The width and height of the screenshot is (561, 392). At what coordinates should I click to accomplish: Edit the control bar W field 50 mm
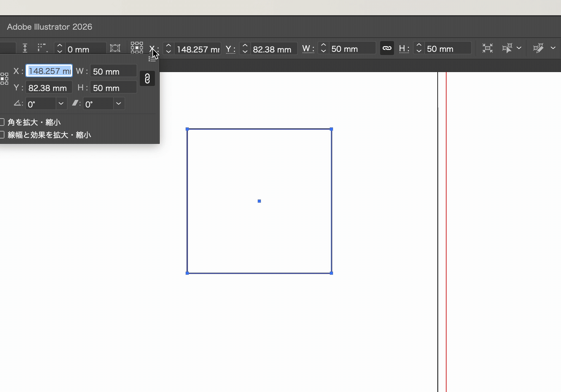[x=352, y=49]
